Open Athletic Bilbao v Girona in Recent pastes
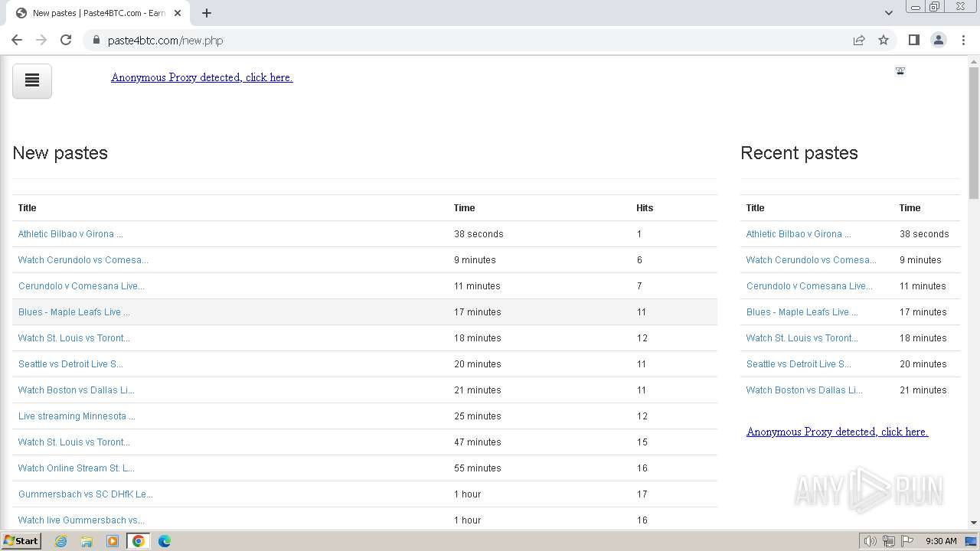980x551 pixels. (799, 234)
